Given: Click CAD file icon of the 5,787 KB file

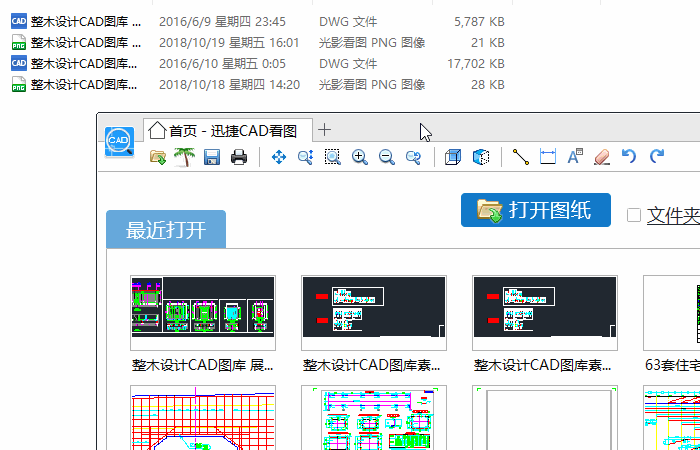Looking at the screenshot, I should pyautogui.click(x=19, y=21).
